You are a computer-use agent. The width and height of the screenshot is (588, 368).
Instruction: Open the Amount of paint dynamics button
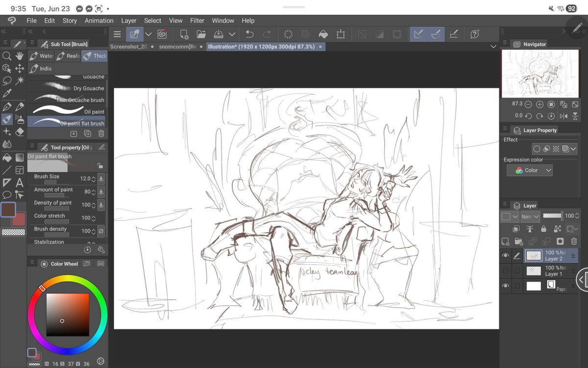click(101, 192)
